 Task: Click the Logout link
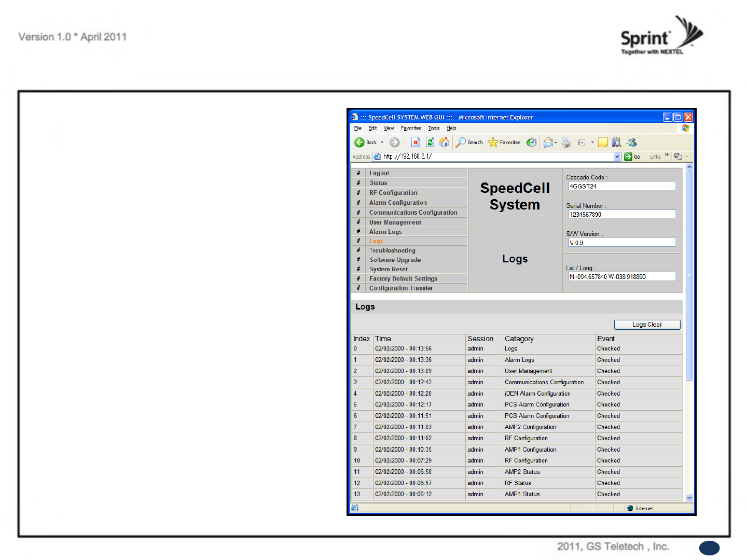pos(379,173)
